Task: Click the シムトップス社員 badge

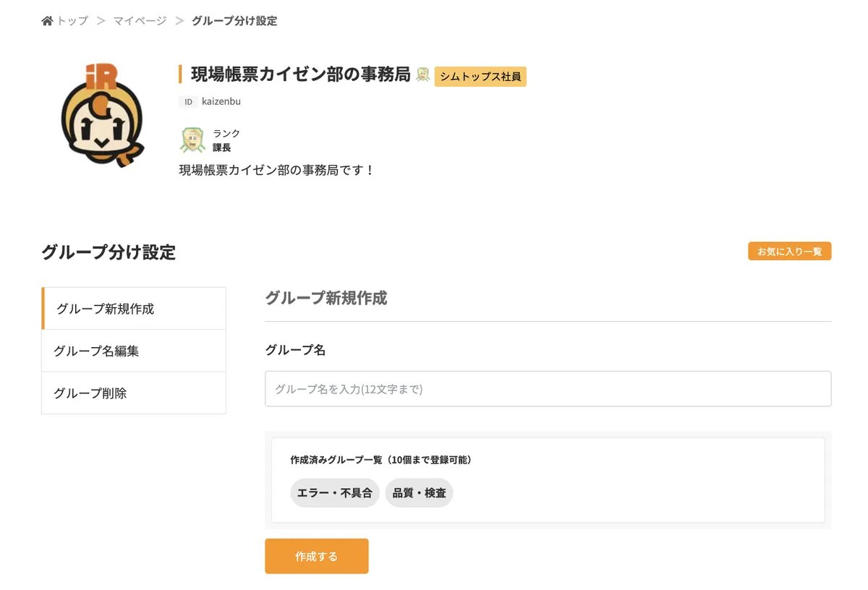Action: coord(480,77)
